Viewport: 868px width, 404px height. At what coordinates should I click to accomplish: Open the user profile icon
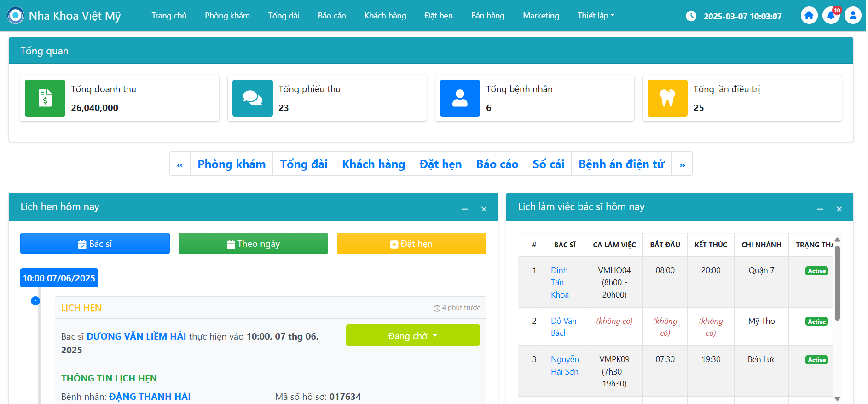coord(852,16)
